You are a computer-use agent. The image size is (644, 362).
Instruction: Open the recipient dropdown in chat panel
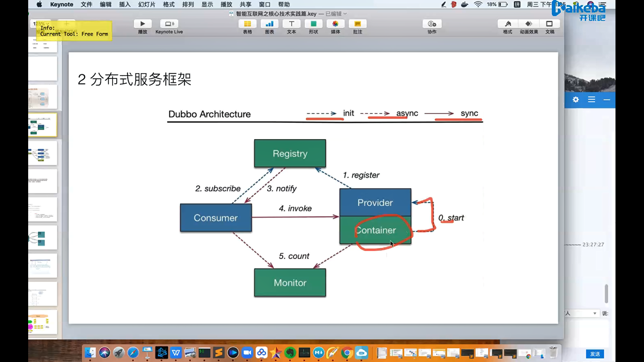pos(594,313)
